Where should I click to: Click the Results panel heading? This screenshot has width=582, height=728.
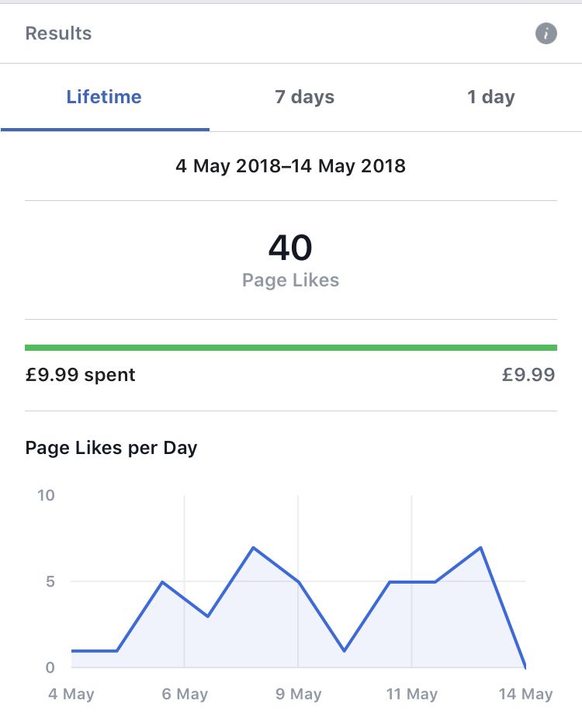coord(58,33)
